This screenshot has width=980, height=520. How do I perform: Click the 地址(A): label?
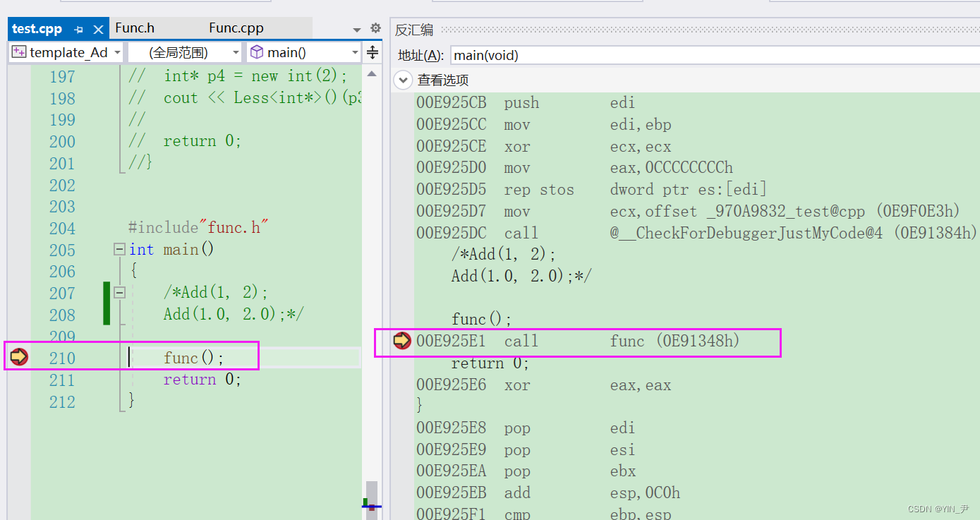[421, 55]
